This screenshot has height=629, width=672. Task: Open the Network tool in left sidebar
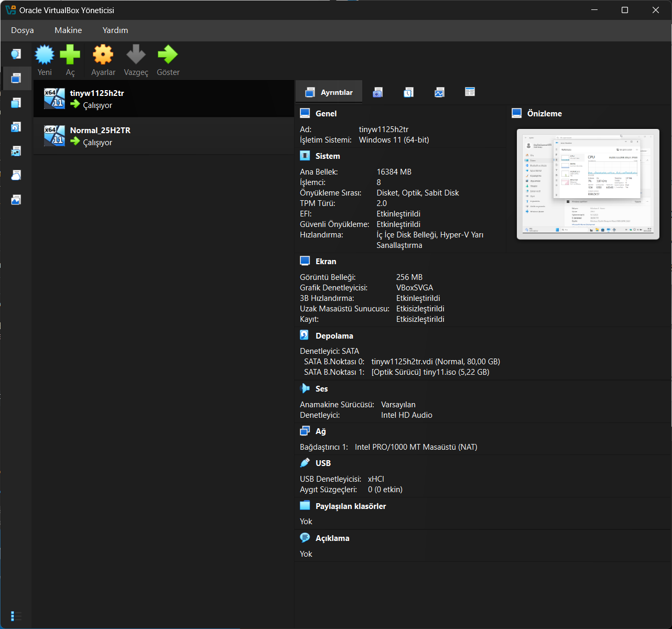[16, 151]
